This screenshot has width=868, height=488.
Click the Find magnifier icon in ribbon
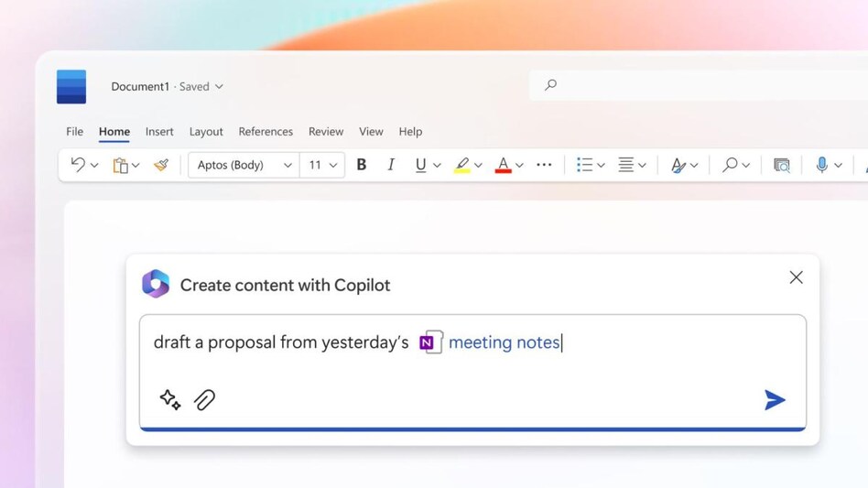[x=730, y=164]
